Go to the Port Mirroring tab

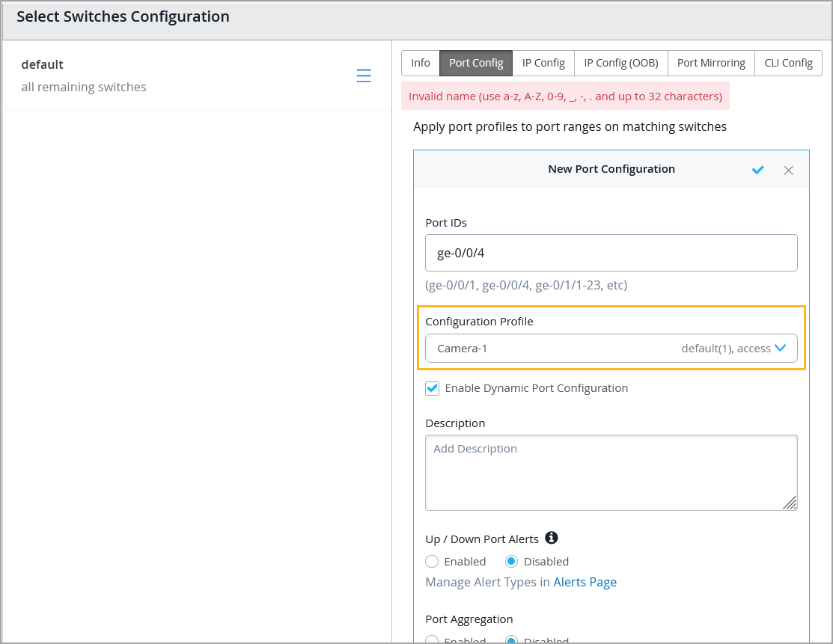pyautogui.click(x=711, y=63)
